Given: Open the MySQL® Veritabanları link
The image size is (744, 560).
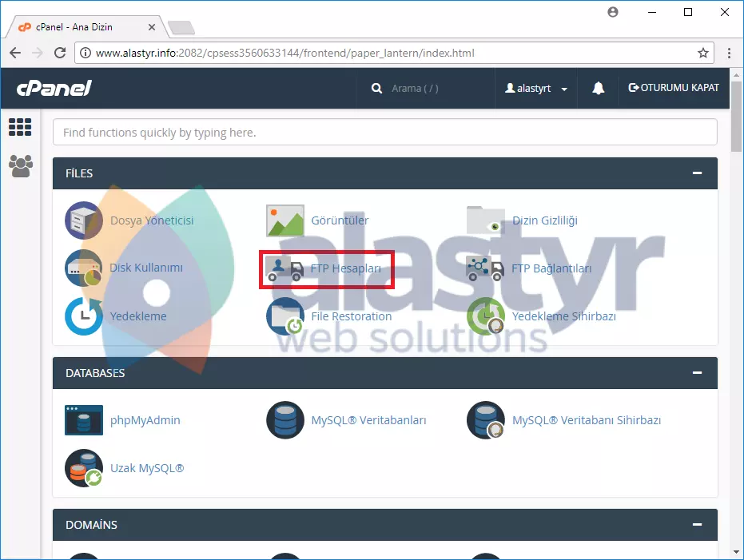Looking at the screenshot, I should 368,420.
